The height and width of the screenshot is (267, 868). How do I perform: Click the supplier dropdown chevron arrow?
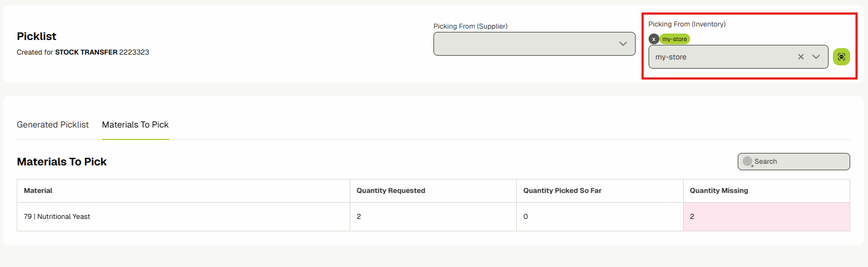623,44
